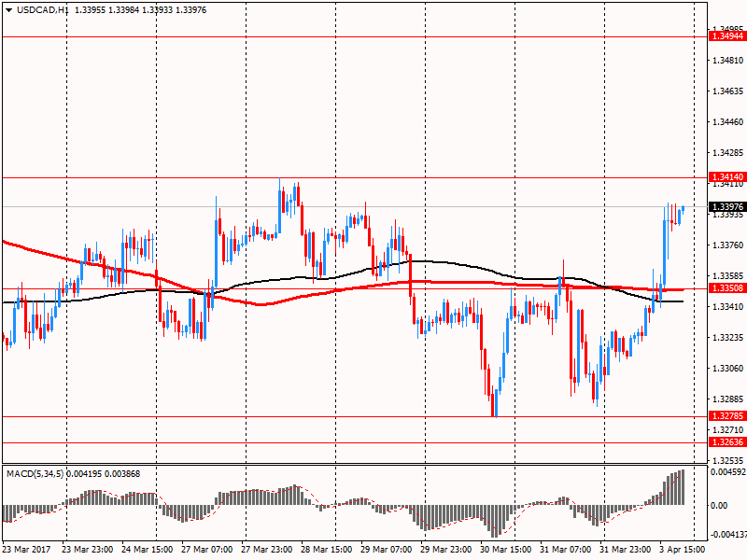
Task: Select the 30 Mar 15:00 time axis label
Action: tap(505, 549)
